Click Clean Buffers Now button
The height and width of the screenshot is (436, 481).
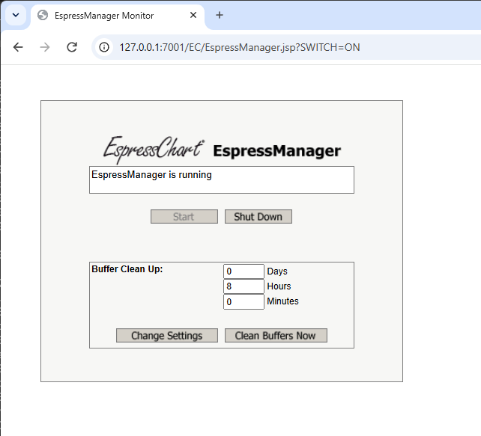(x=276, y=335)
